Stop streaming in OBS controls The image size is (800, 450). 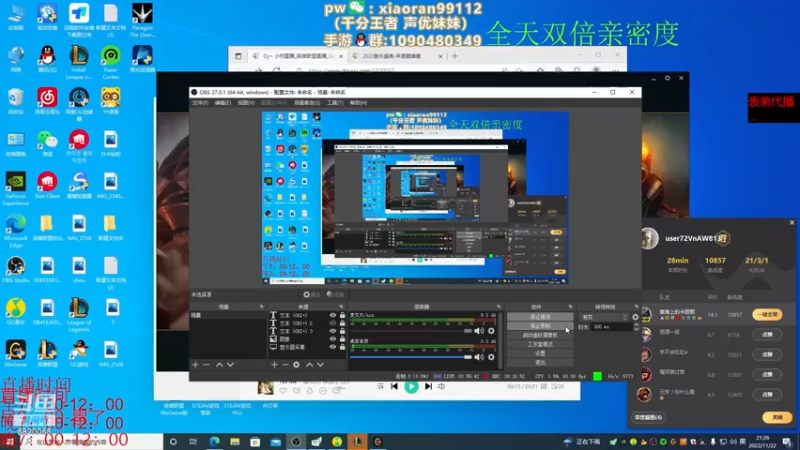(x=540, y=317)
